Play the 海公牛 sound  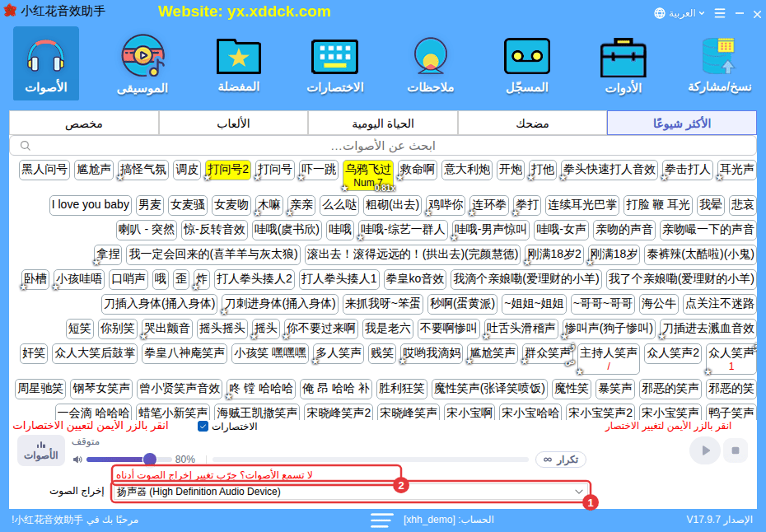(x=659, y=304)
